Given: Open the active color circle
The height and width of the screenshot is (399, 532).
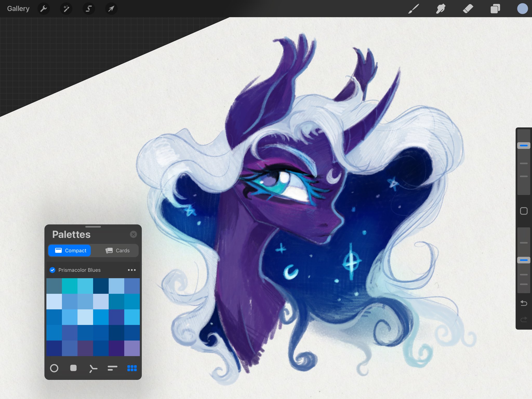Looking at the screenshot, I should tap(522, 9).
